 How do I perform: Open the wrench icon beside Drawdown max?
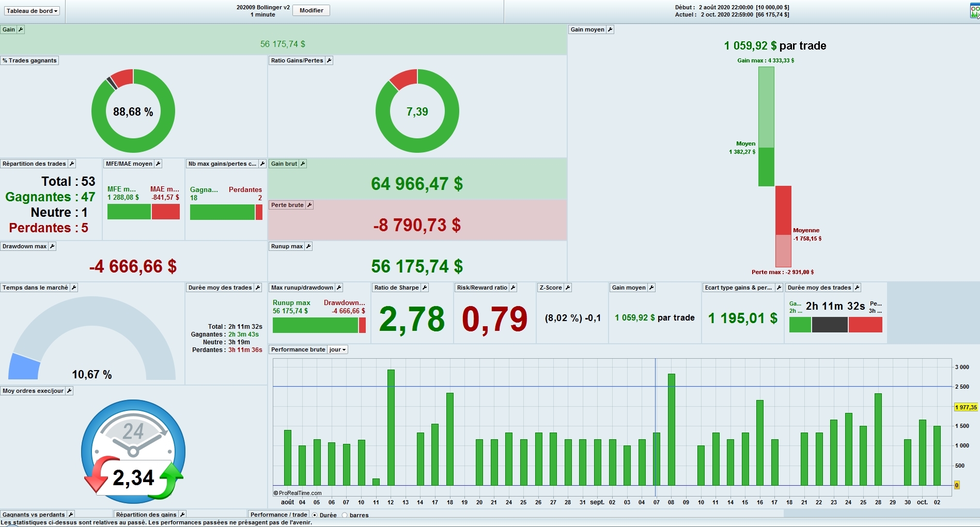(x=52, y=246)
